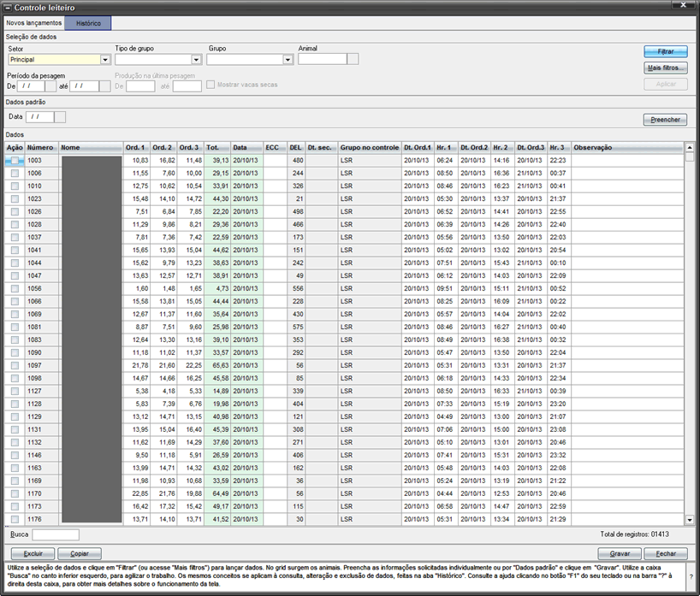
Task: Click the Preencher button
Action: point(665,120)
